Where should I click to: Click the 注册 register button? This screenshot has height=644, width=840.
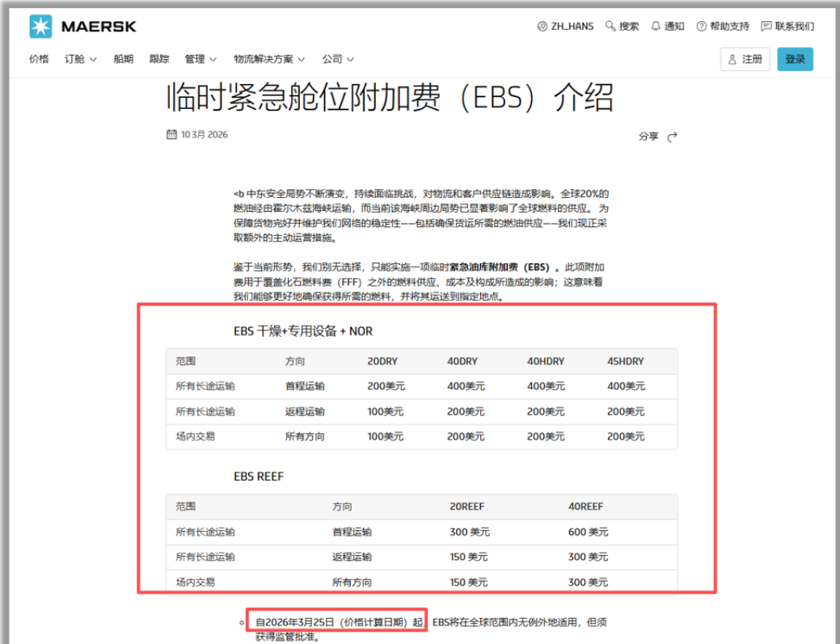tap(745, 59)
